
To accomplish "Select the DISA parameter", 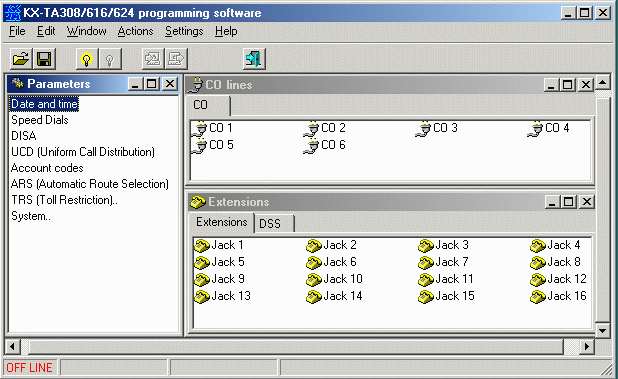I will coord(24,136).
